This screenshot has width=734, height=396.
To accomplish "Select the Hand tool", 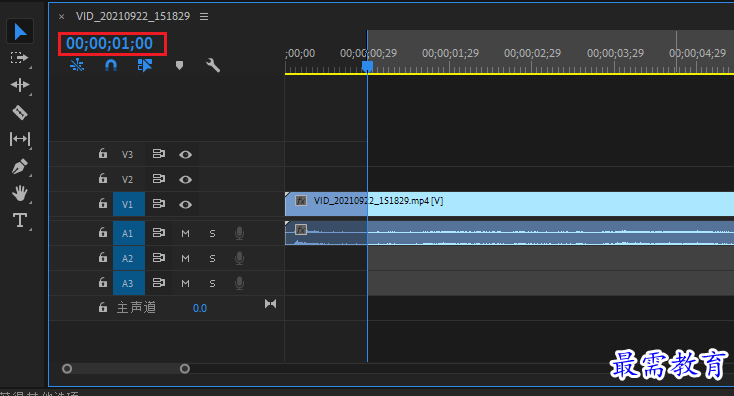I will click(x=20, y=193).
